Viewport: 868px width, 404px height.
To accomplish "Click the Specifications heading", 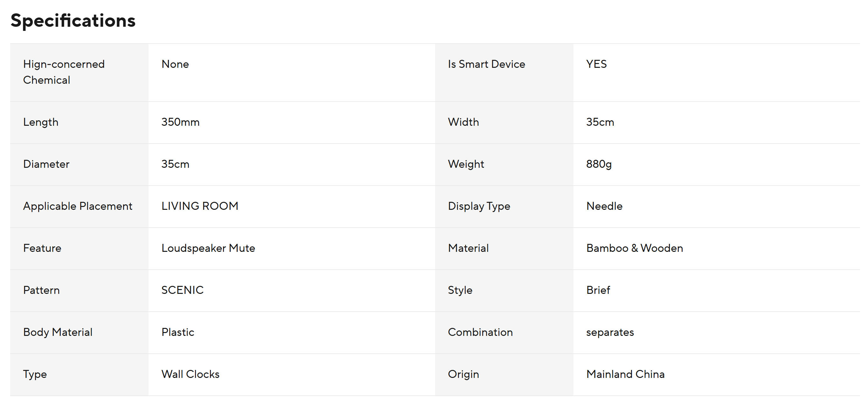I will (x=73, y=21).
